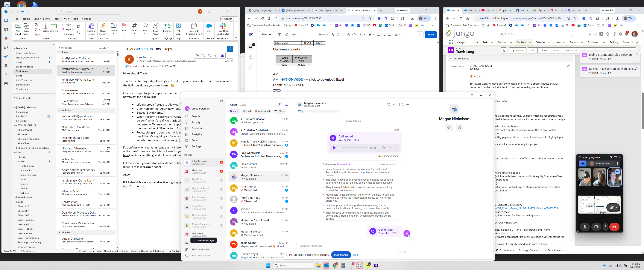Open the Body text style dropdown
This screenshot has height=270, width=644.
[x=323, y=34]
